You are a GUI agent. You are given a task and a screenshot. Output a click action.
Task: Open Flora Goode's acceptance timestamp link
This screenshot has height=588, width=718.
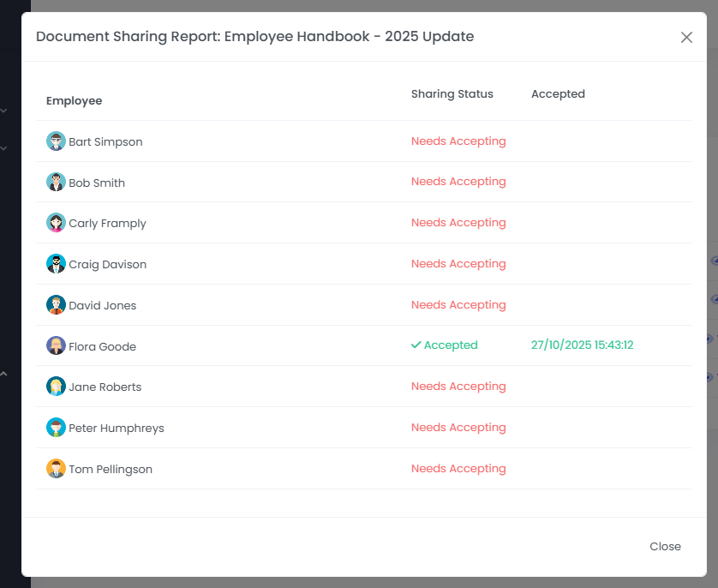[x=583, y=345]
